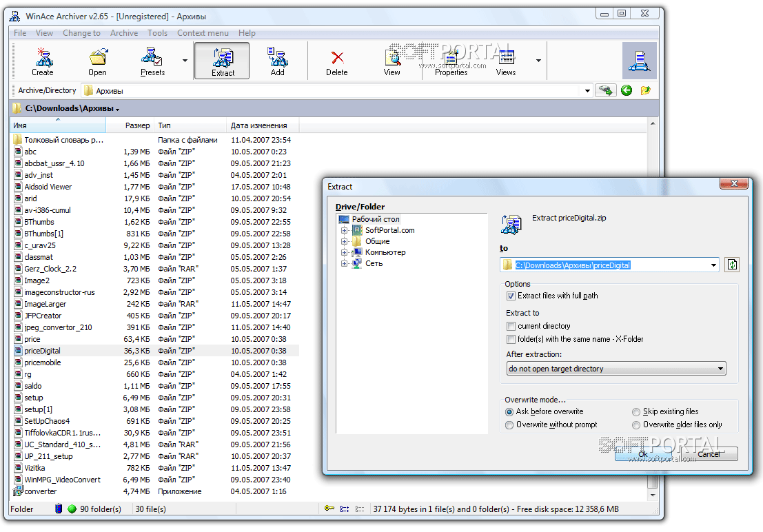Click the WinAce title bar application icon

[x=15, y=16]
